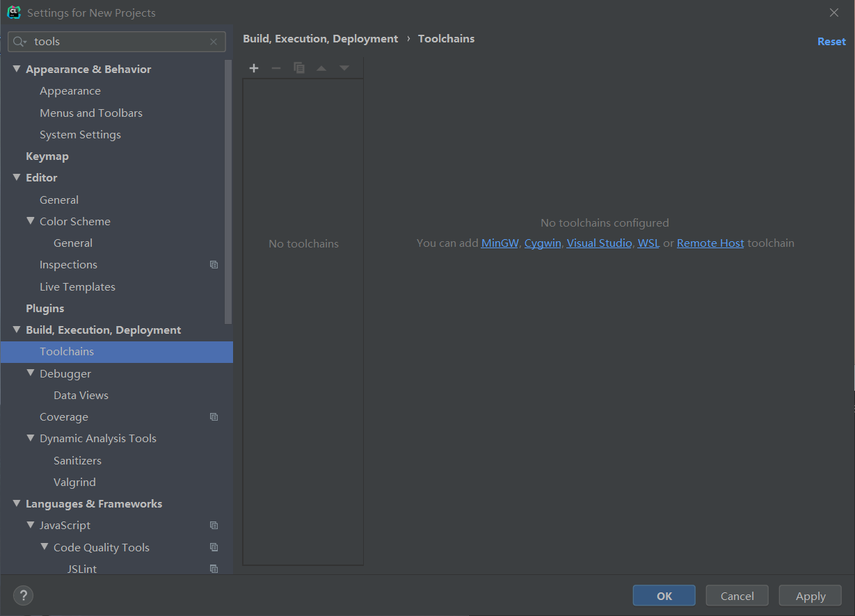Click the Remote Host link

pyautogui.click(x=710, y=243)
